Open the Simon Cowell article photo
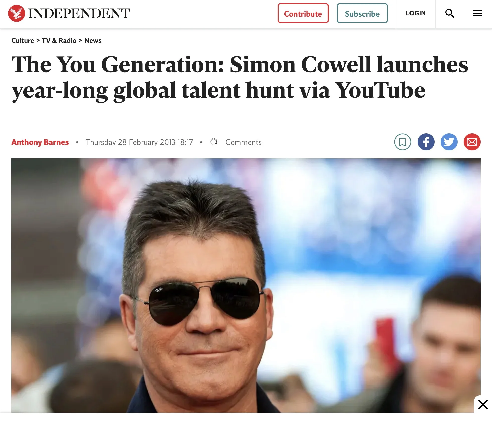 [246, 285]
